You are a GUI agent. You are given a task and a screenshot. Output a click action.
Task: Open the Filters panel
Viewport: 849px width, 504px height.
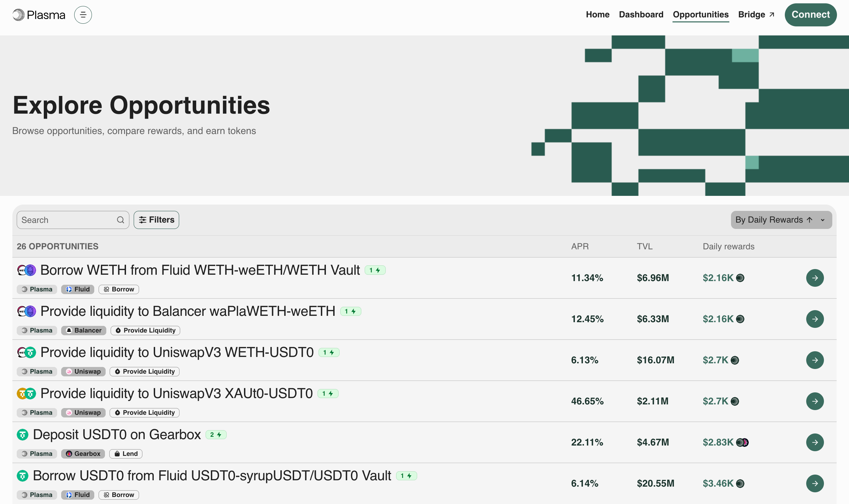156,220
